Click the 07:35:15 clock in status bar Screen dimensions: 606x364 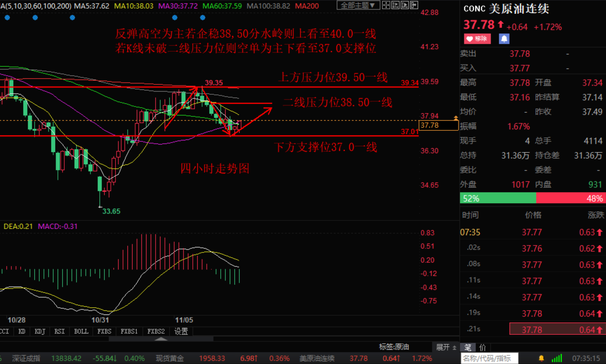pyautogui.click(x=586, y=358)
